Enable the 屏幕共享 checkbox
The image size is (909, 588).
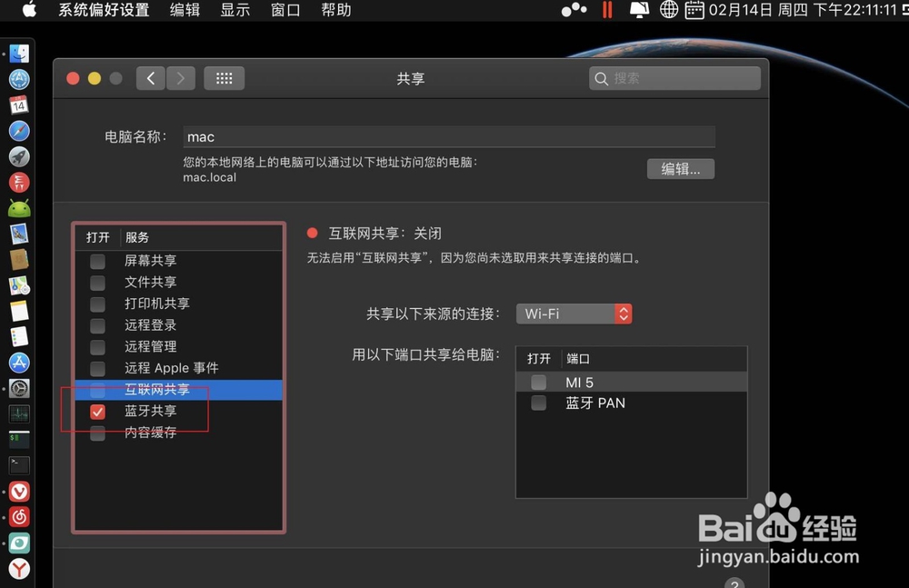[x=97, y=260]
